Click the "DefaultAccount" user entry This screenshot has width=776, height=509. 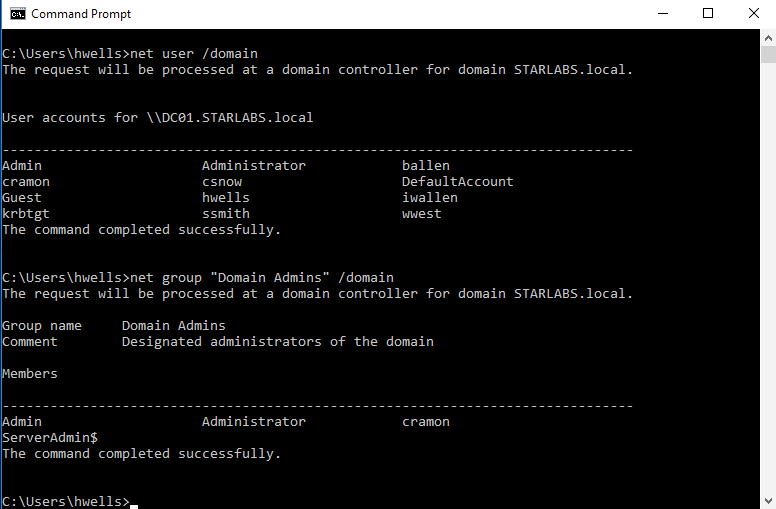(457, 181)
